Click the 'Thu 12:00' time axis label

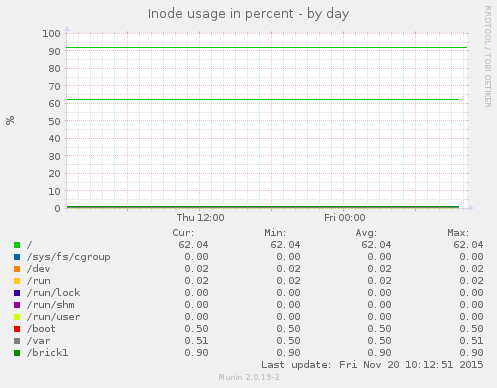pos(200,218)
